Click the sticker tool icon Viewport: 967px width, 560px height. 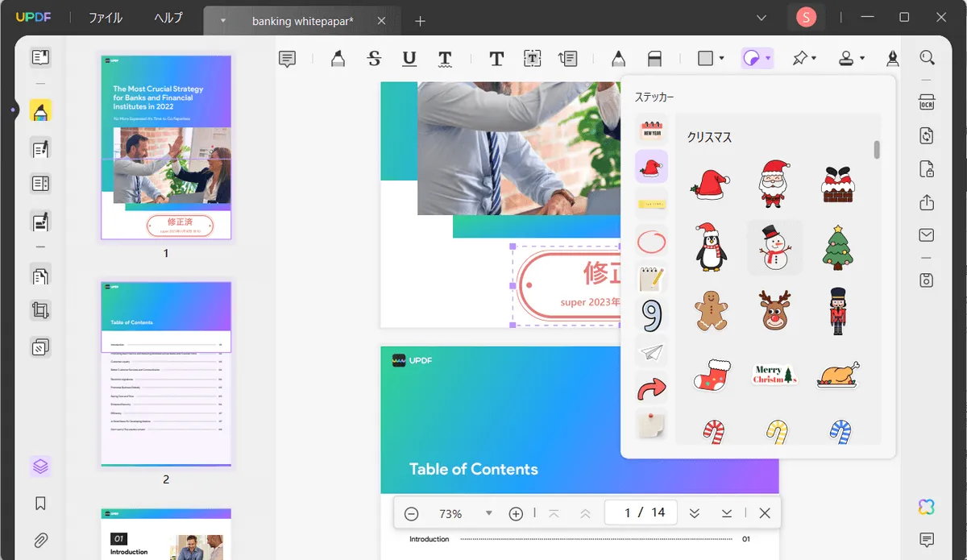tap(752, 58)
